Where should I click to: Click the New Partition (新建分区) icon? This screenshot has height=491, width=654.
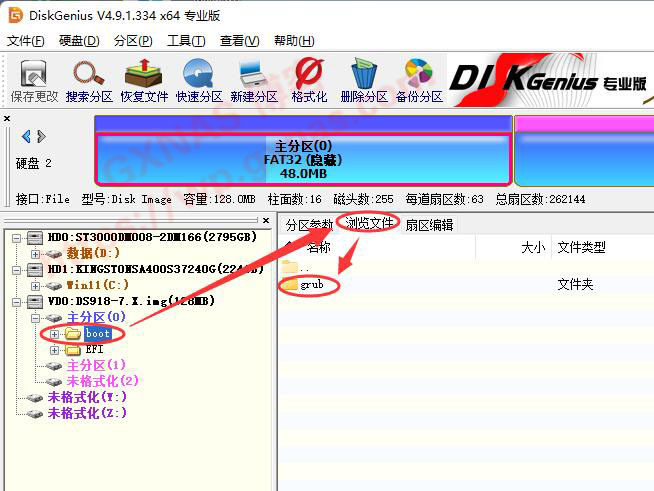pyautogui.click(x=253, y=80)
